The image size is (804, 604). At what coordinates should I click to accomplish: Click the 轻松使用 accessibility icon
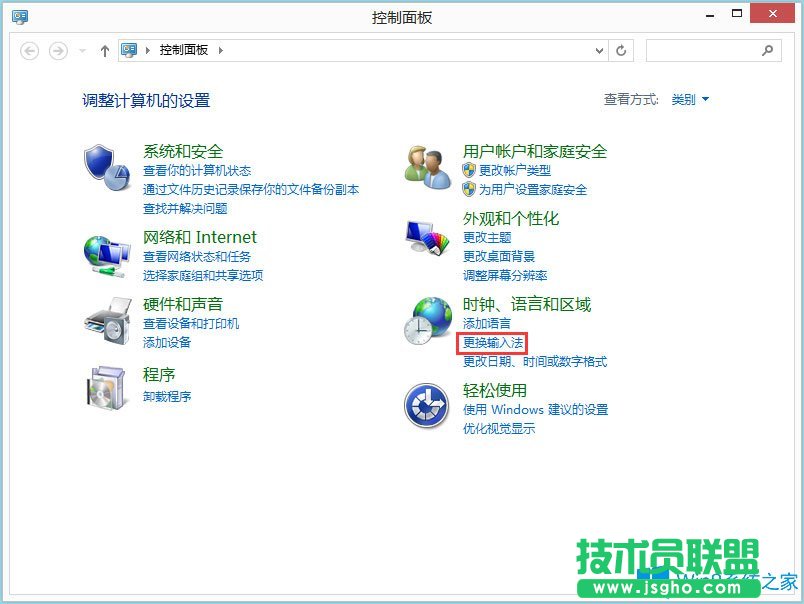[425, 405]
